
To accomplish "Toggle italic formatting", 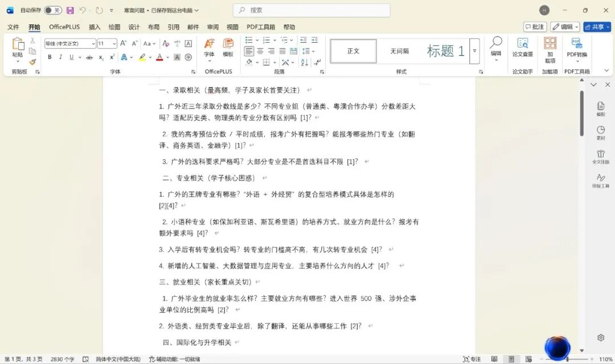I will tap(60, 57).
